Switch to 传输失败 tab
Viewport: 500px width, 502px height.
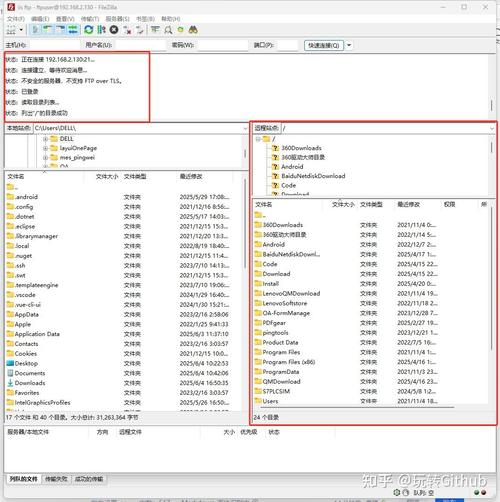[56, 479]
